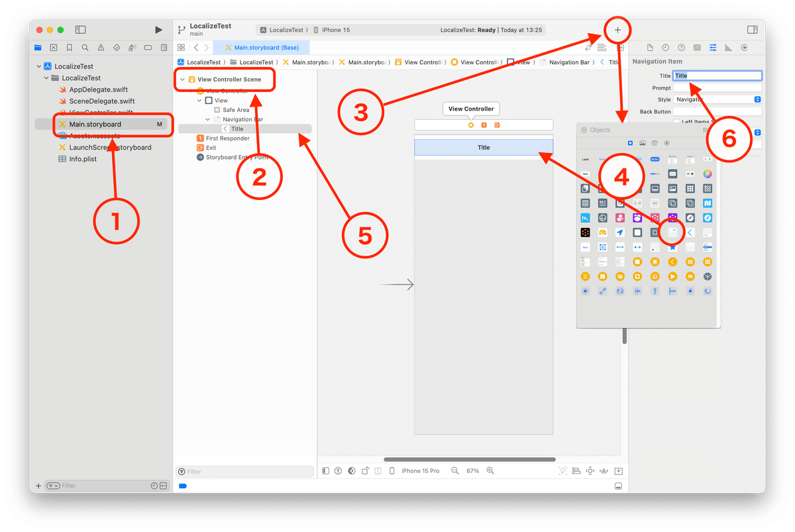Collapse View Controller Scene disclosure
The image size is (795, 532).
click(x=182, y=80)
